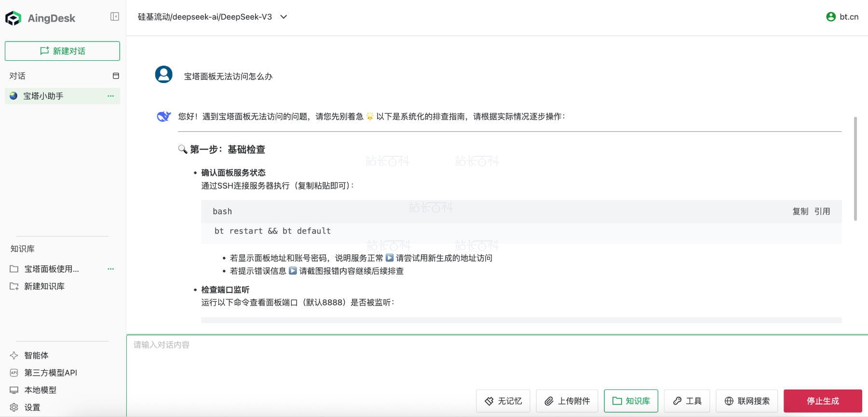
Task: Open 第三方模型API settings
Action: pos(51,373)
